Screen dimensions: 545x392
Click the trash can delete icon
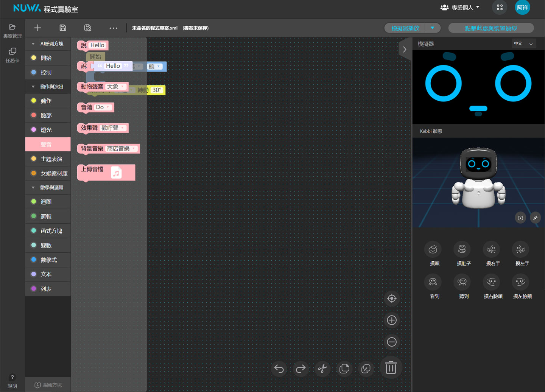coord(391,368)
